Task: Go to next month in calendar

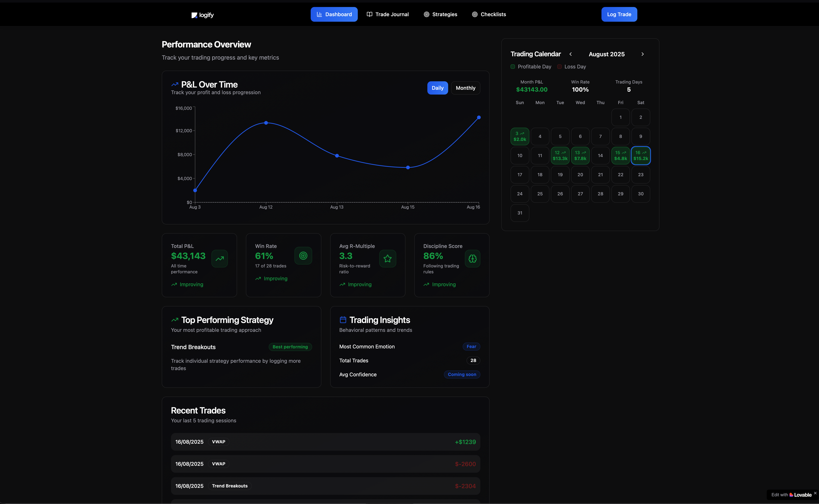Action: 642,54
